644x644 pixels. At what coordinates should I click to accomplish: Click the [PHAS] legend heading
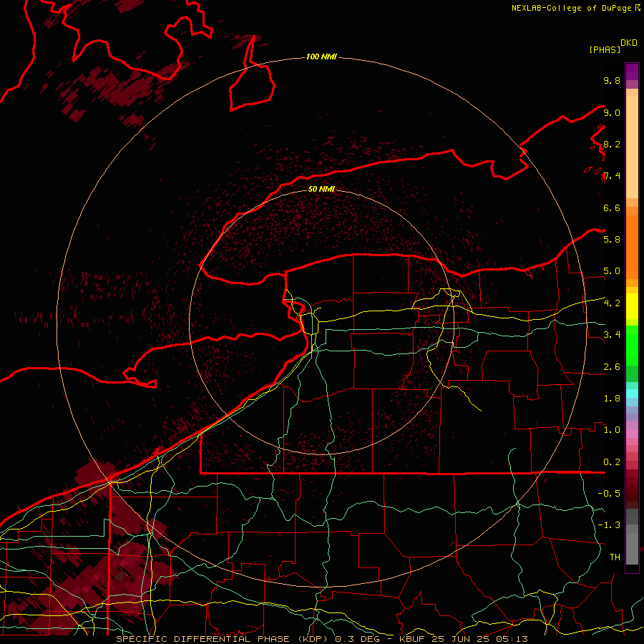coord(605,49)
